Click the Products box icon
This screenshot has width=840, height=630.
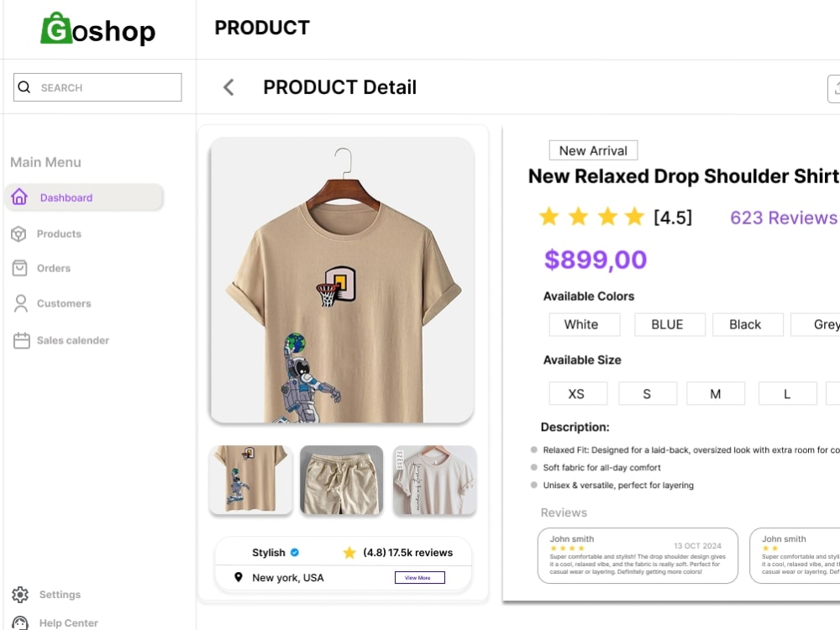18,234
